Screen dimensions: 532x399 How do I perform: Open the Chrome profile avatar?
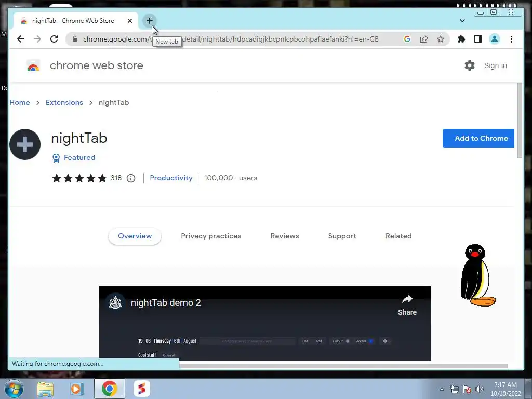click(495, 39)
